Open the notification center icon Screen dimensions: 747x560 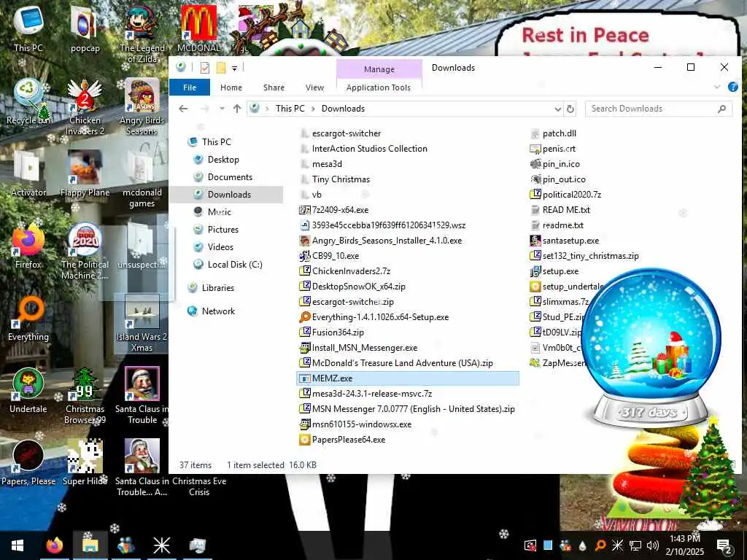(724, 546)
